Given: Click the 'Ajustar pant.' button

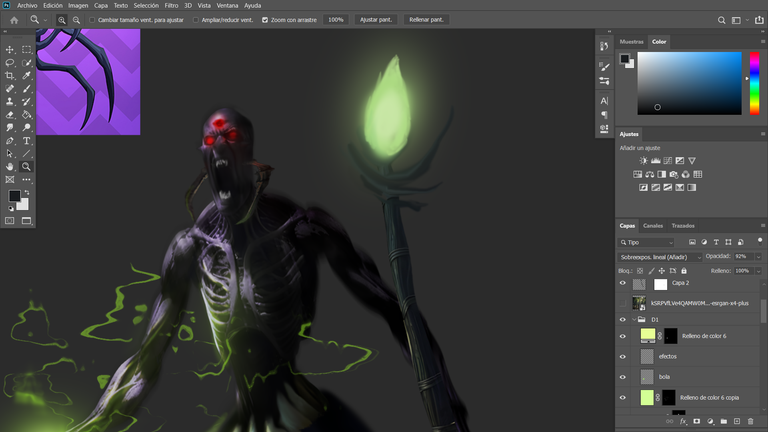Looking at the screenshot, I should 376,20.
